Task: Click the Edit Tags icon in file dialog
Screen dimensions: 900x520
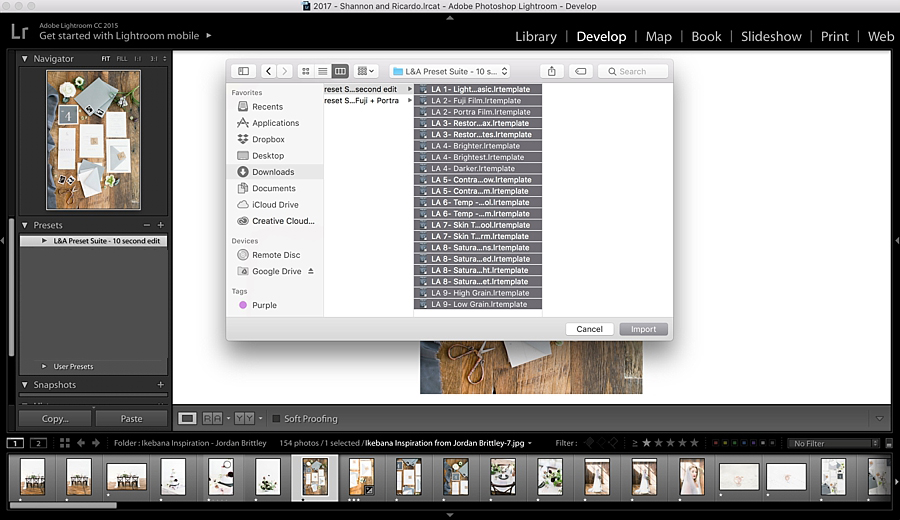Action: [x=581, y=71]
